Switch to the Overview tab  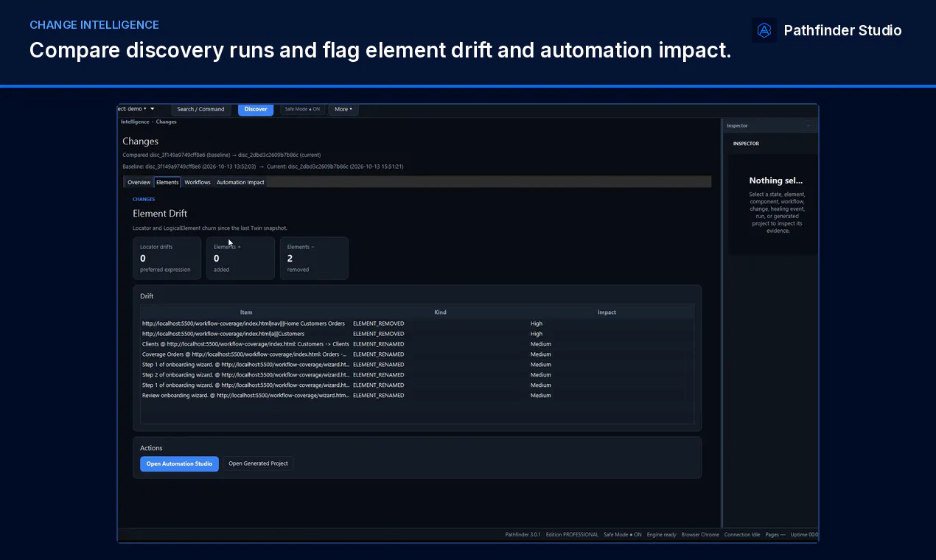(139, 182)
